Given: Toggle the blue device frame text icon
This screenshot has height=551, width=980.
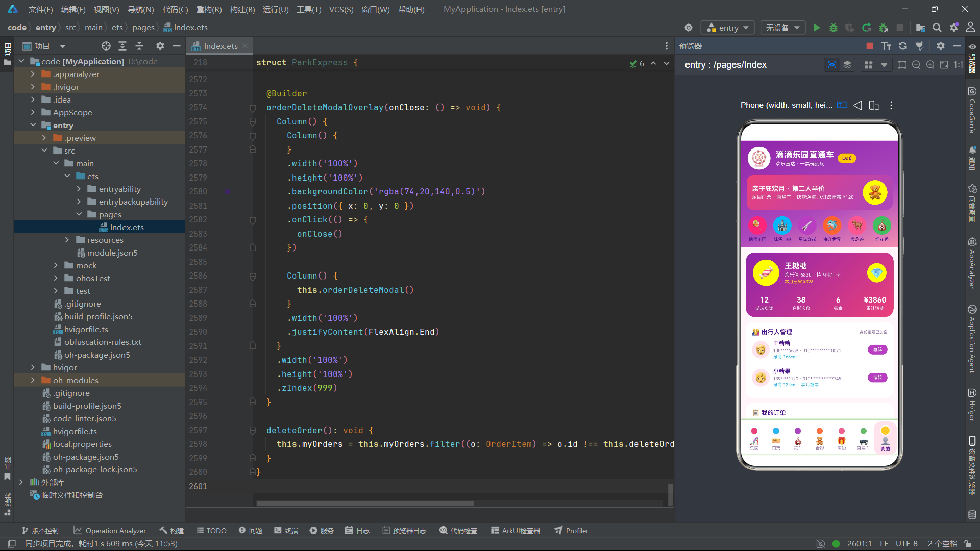Looking at the screenshot, I should pyautogui.click(x=842, y=105).
